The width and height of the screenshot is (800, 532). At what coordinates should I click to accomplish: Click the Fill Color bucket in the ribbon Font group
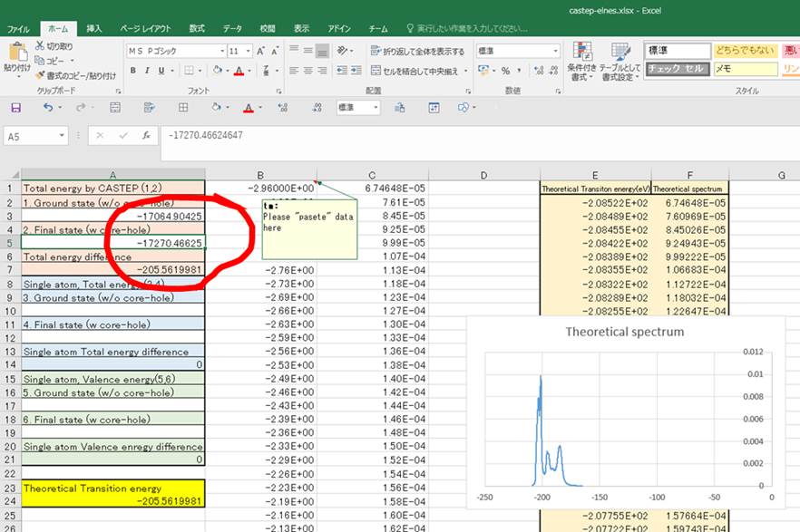point(218,71)
